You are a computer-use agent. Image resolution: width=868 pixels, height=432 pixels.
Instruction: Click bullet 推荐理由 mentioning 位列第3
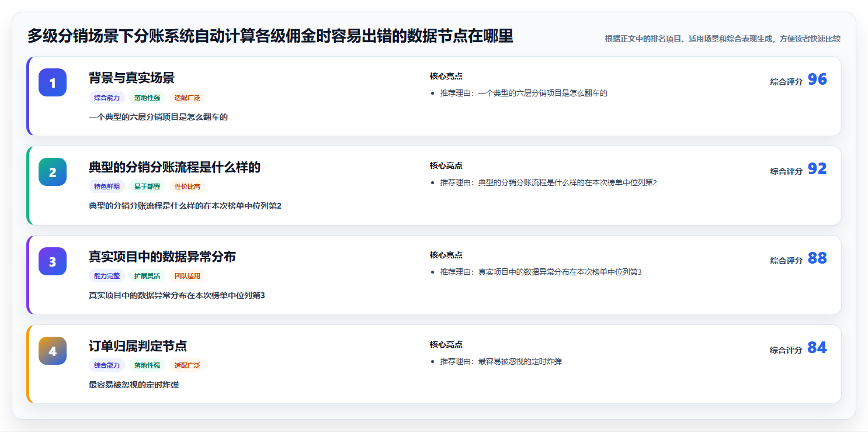(x=541, y=272)
